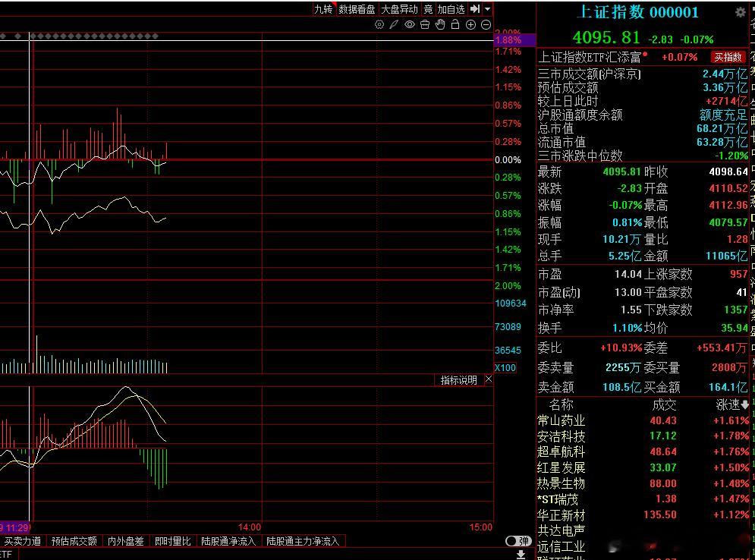Screen dimensions: 755x560
Task: Click 预估成交额 value 3.36万亿
Action: point(725,87)
